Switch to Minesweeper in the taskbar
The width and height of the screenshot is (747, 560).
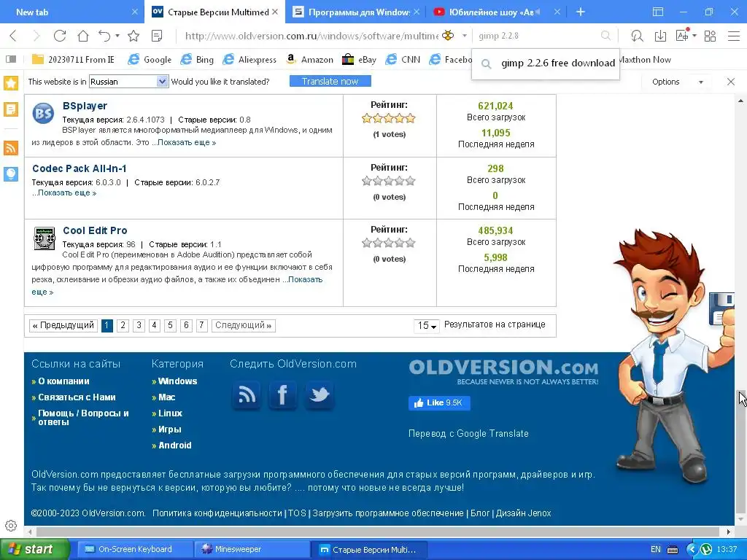click(x=252, y=550)
